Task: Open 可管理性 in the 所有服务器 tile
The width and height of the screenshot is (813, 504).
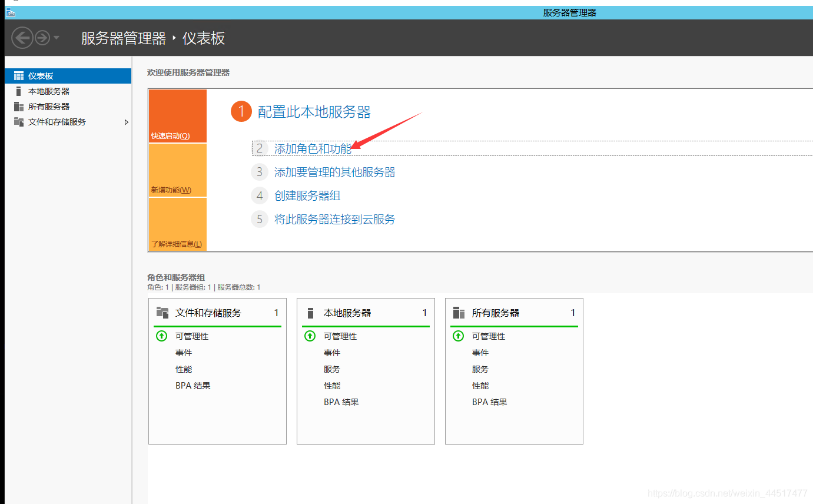Action: [x=489, y=336]
